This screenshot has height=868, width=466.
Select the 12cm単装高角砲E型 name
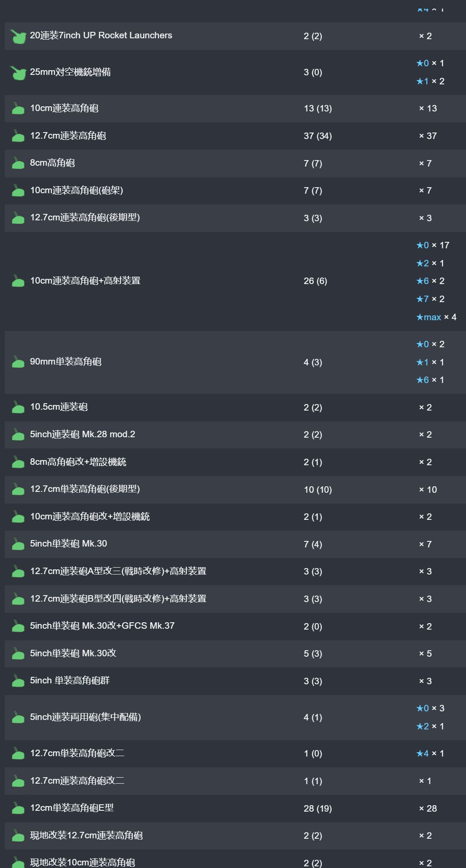pyautogui.click(x=72, y=808)
